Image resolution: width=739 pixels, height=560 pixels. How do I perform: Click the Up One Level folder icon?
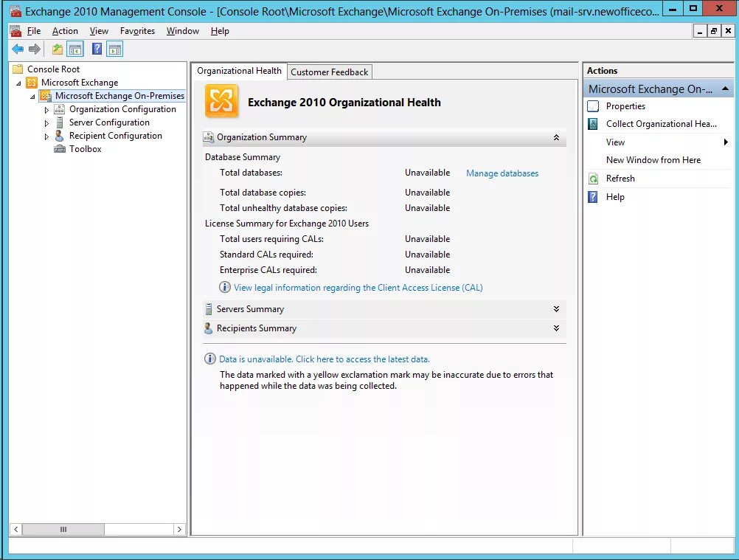coord(58,49)
